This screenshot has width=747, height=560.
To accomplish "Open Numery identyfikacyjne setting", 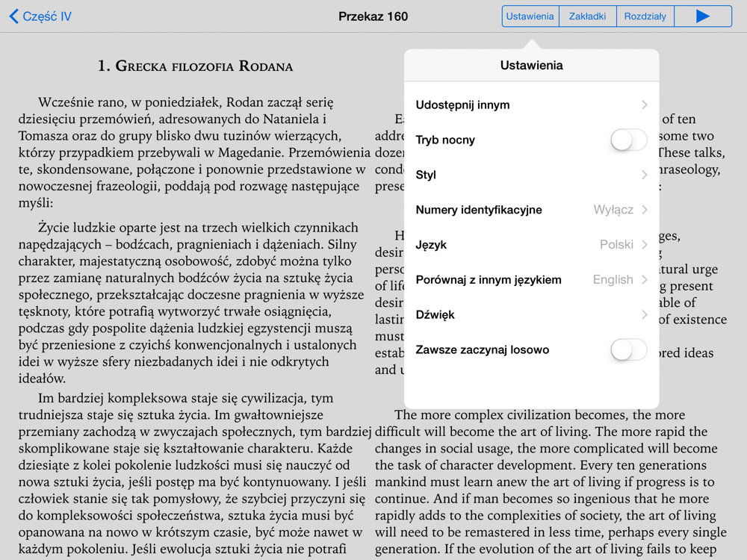I will tap(532, 210).
